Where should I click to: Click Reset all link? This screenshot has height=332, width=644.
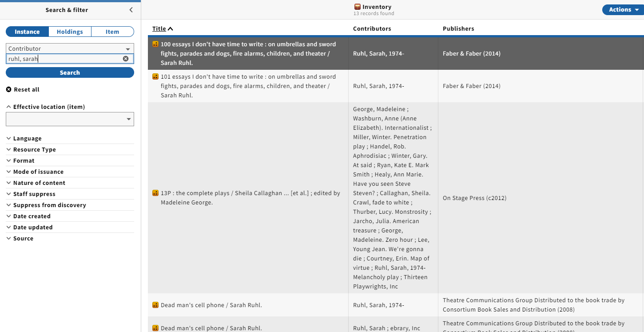[x=23, y=89]
